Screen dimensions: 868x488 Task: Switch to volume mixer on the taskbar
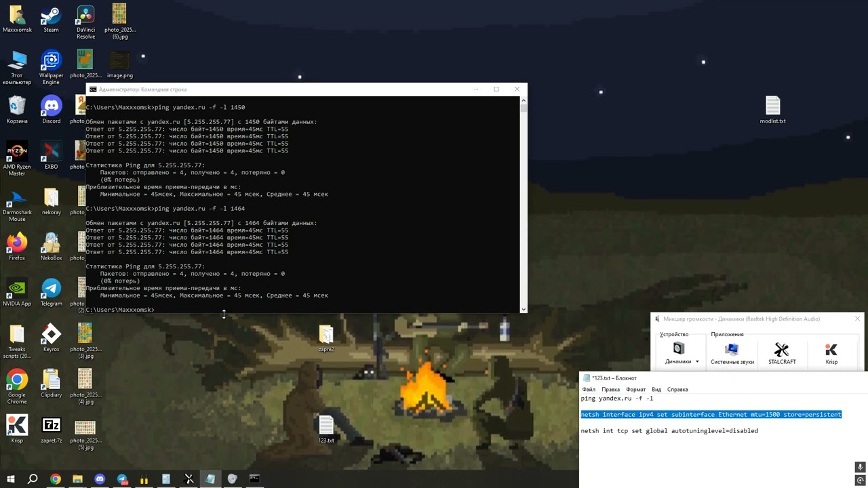coord(233,479)
